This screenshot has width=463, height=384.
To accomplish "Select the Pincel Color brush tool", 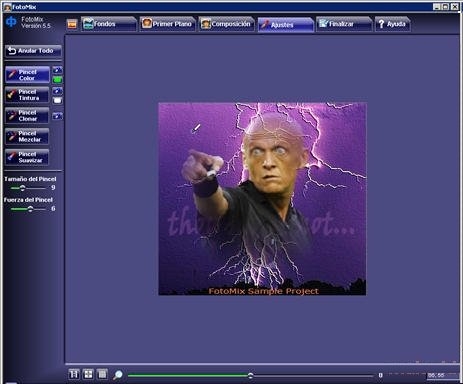I will click(x=27, y=75).
